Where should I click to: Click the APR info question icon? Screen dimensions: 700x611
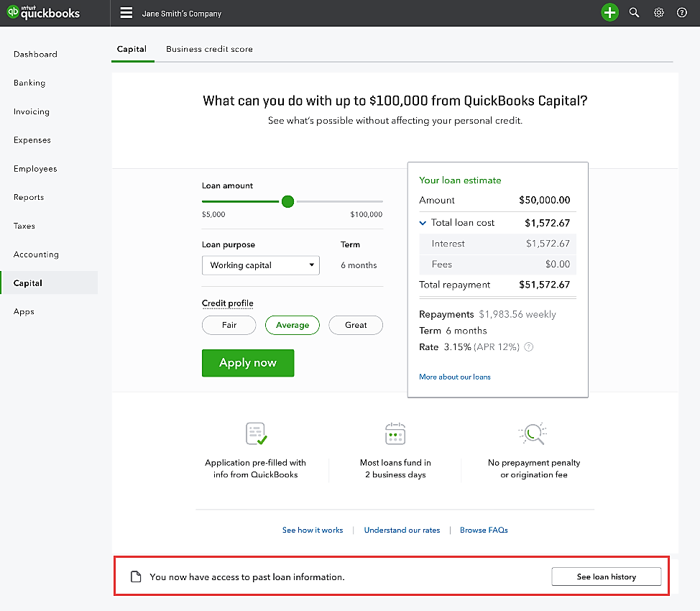click(528, 347)
